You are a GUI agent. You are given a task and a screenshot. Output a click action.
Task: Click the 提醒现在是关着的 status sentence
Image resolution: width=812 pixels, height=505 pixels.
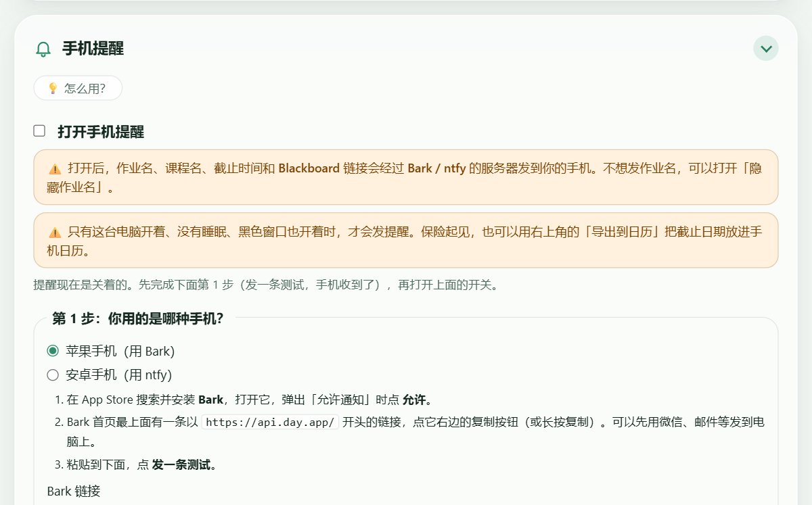tap(267, 285)
